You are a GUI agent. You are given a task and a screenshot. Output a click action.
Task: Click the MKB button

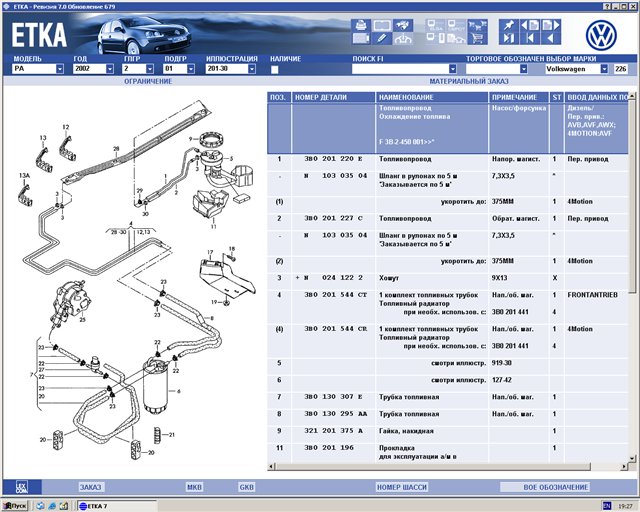(194, 487)
